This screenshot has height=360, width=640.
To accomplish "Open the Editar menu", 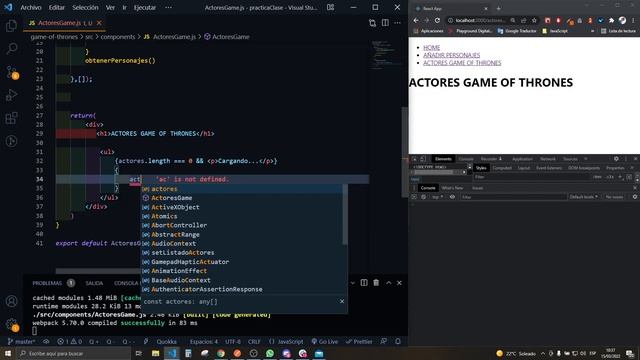I will tap(57, 7).
